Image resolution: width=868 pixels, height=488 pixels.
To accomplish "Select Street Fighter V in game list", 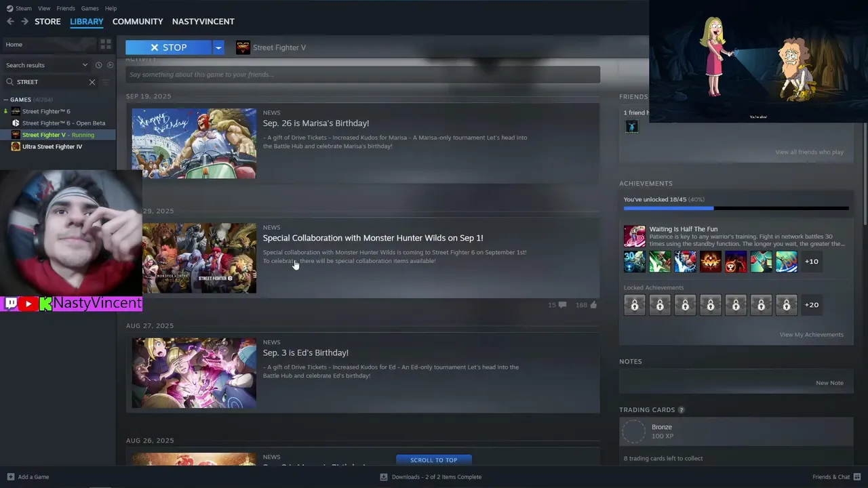I will pos(58,135).
